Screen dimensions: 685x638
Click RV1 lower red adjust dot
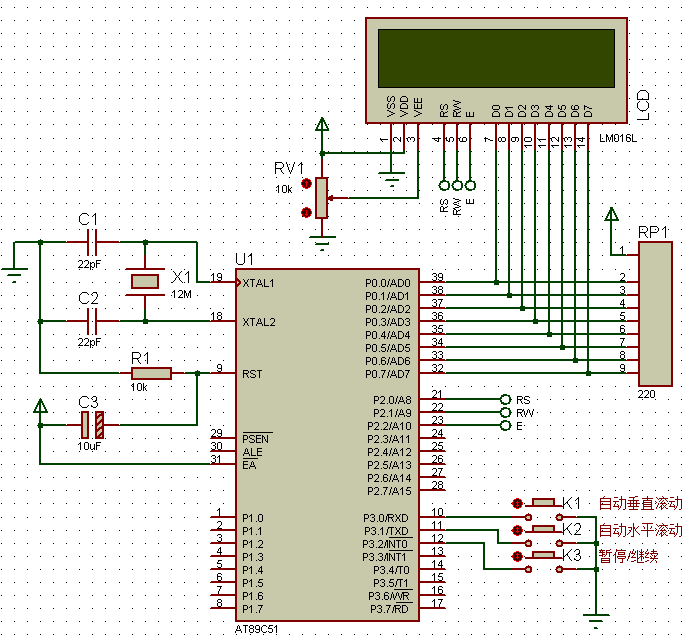click(306, 212)
